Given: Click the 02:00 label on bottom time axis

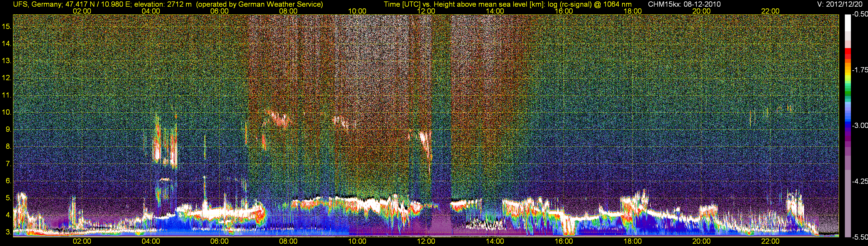Looking at the screenshot, I should click(82, 241).
